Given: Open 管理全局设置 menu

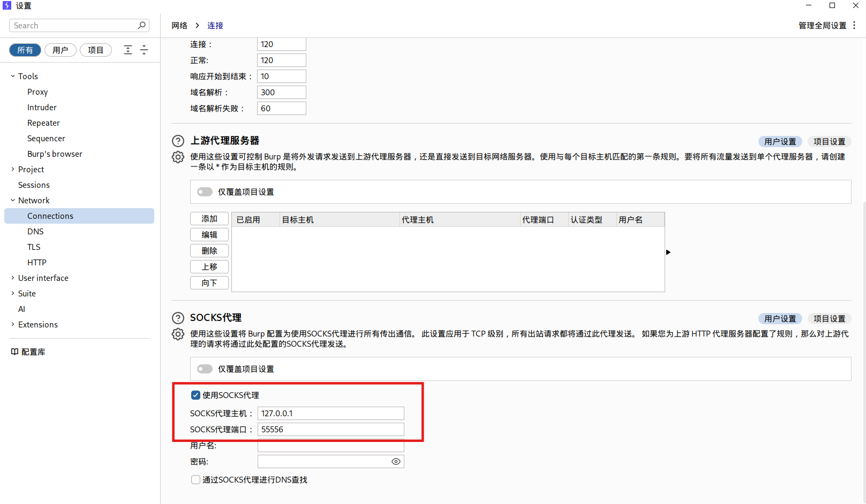Looking at the screenshot, I should pos(822,25).
